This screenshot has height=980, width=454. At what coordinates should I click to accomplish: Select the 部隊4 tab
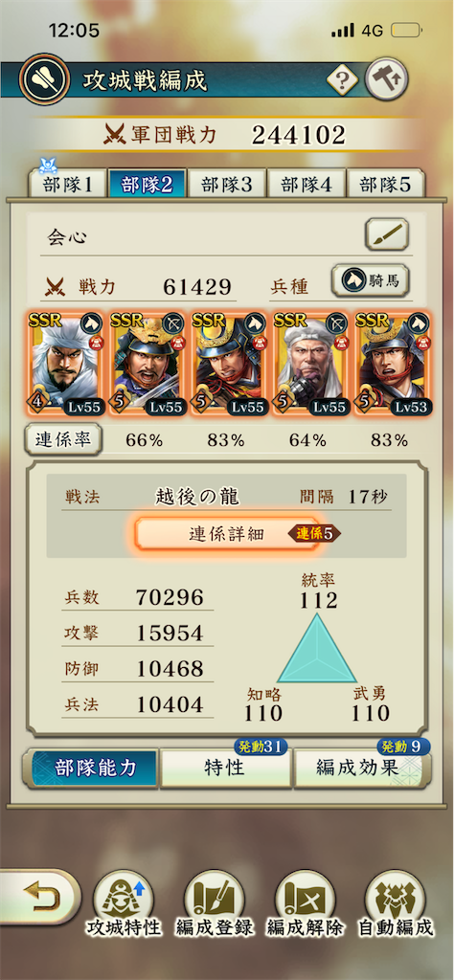[306, 185]
